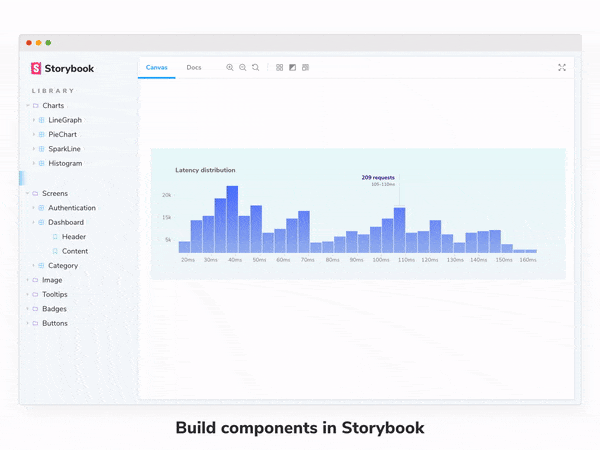600x450 pixels.
Task: Click the Buttons folder icon
Action: tap(35, 323)
